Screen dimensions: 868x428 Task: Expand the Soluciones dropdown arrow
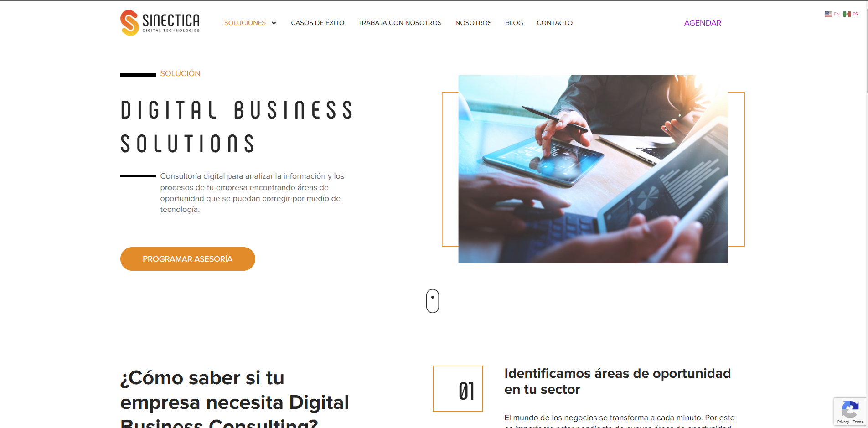coord(274,23)
